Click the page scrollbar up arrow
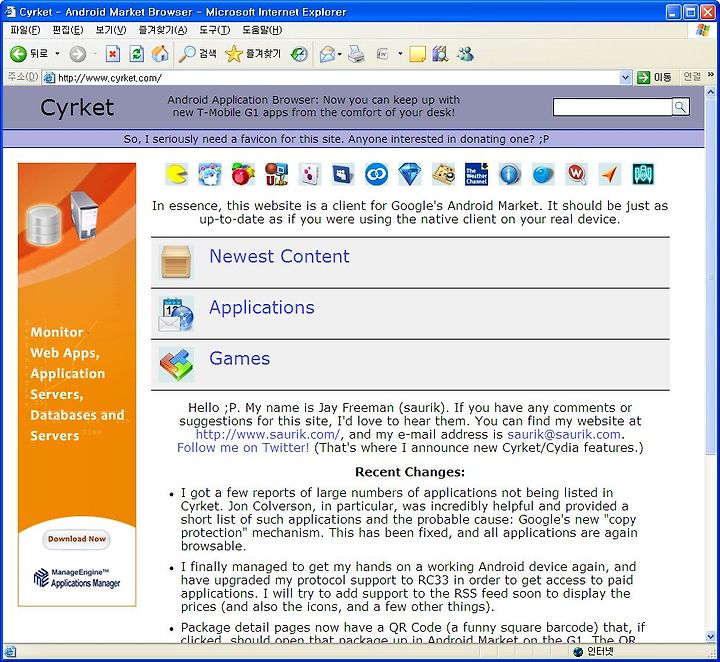Image resolution: width=720 pixels, height=662 pixels. pos(710,92)
